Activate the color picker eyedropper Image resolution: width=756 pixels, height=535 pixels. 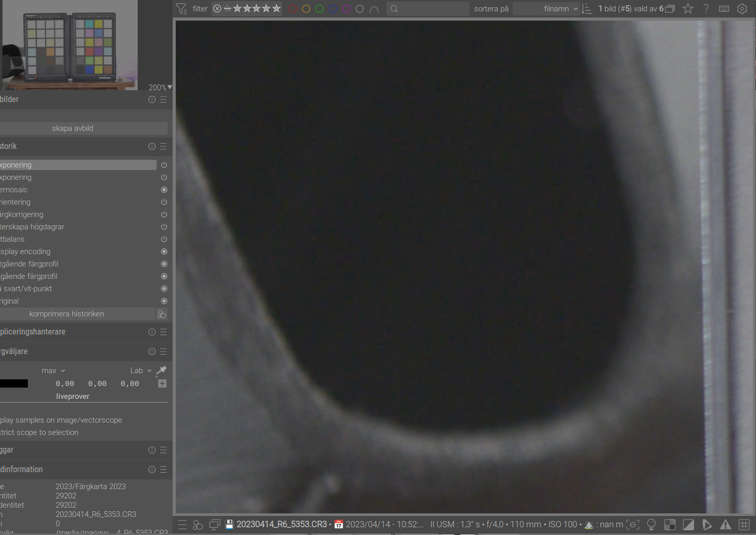coord(161,371)
